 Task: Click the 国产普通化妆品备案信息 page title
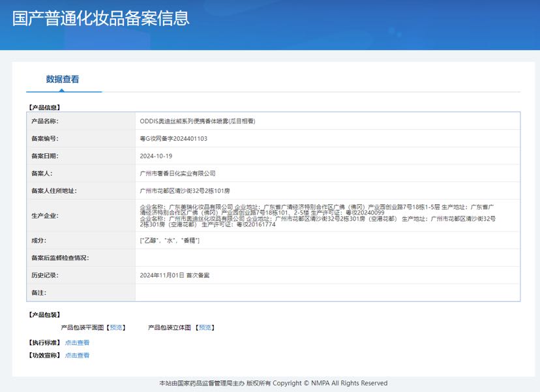point(101,18)
